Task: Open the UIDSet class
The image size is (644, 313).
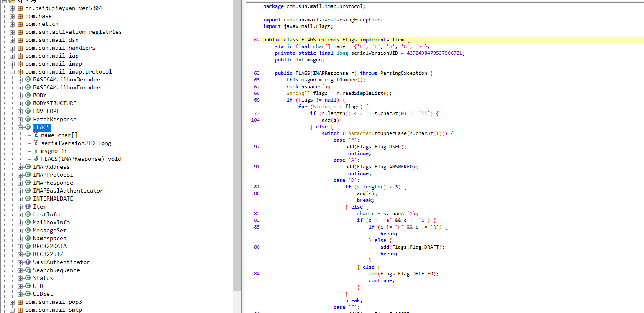Action: [x=43, y=294]
